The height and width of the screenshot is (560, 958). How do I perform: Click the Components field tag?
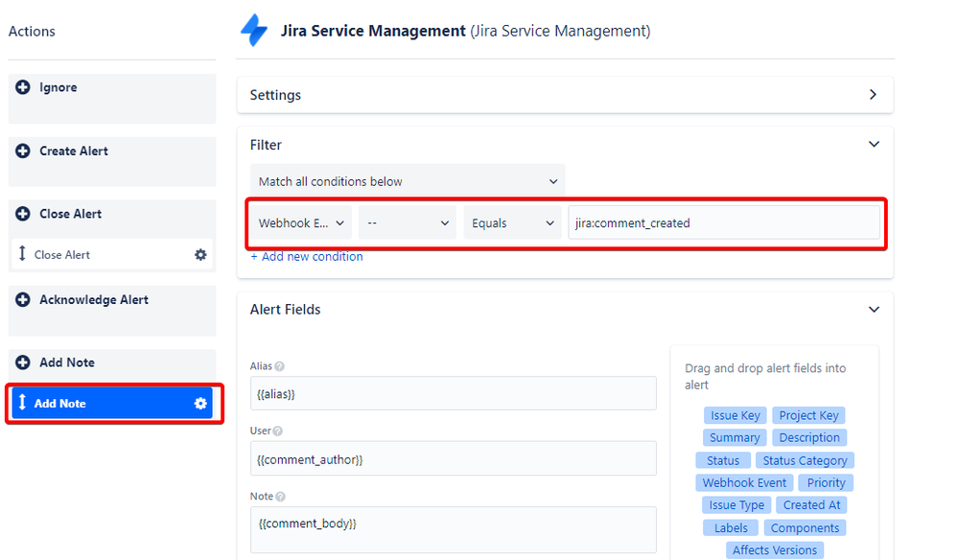[x=805, y=527]
